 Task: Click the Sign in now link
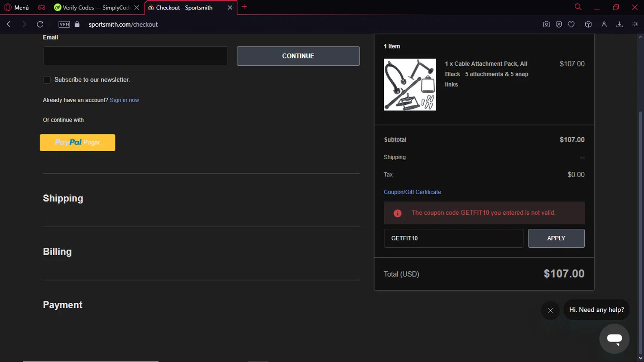124,100
